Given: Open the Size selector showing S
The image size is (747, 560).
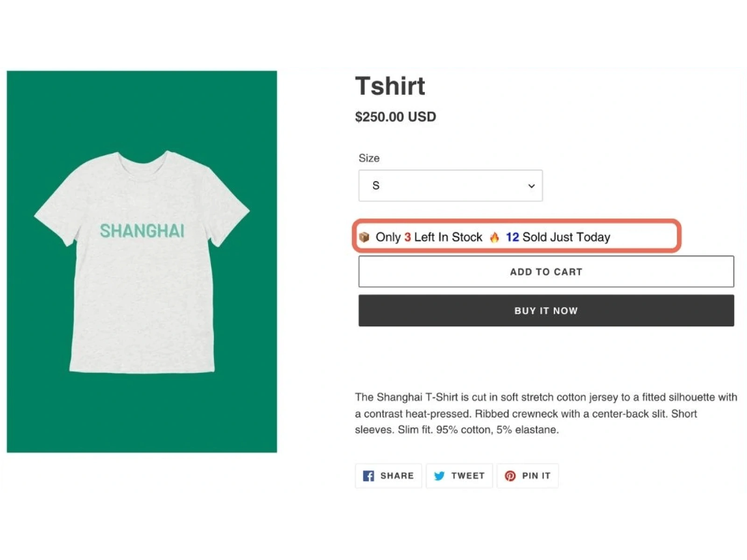Looking at the screenshot, I should 450,186.
